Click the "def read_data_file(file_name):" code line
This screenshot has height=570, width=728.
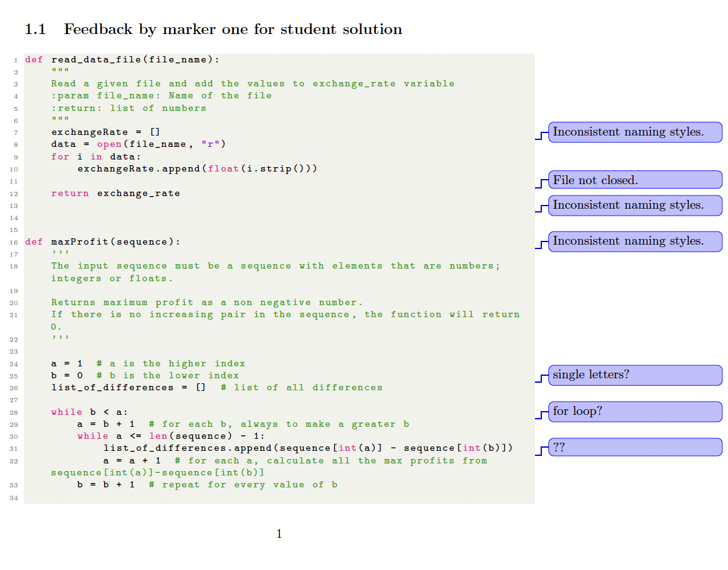tap(122, 60)
